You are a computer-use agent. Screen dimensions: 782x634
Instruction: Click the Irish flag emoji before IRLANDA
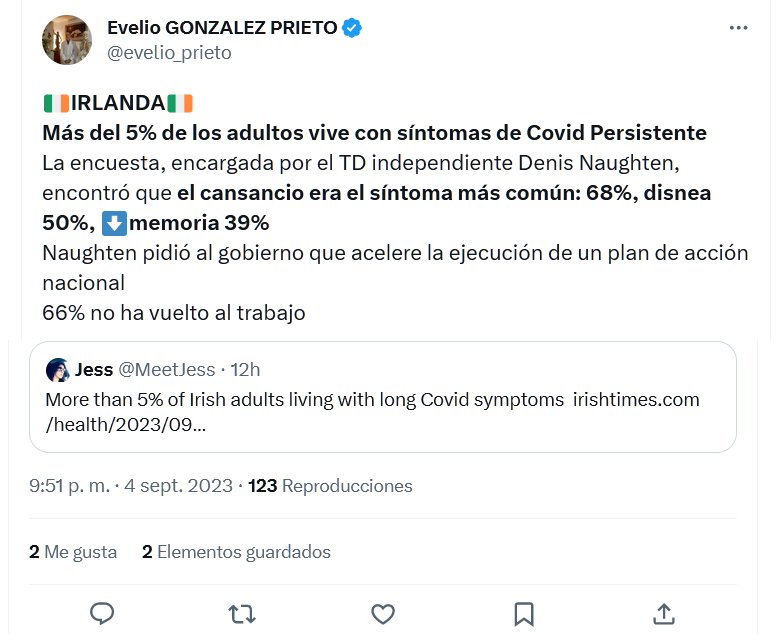click(55, 104)
